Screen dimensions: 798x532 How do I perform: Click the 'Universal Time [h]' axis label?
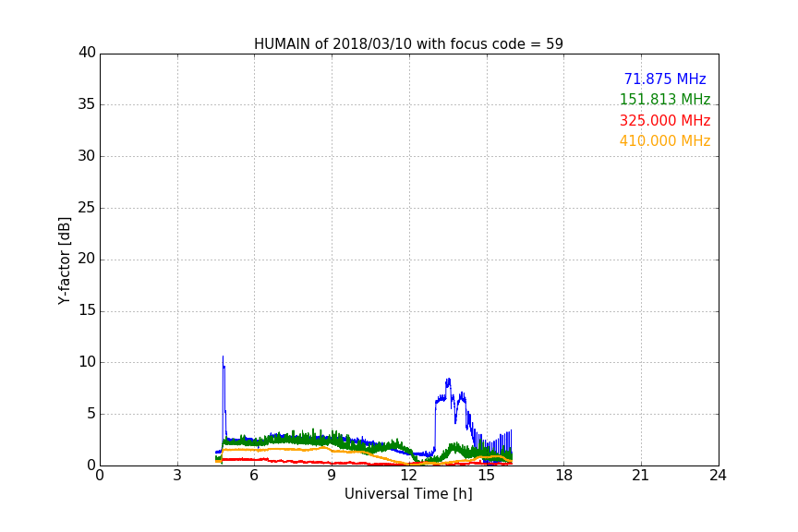point(408,494)
